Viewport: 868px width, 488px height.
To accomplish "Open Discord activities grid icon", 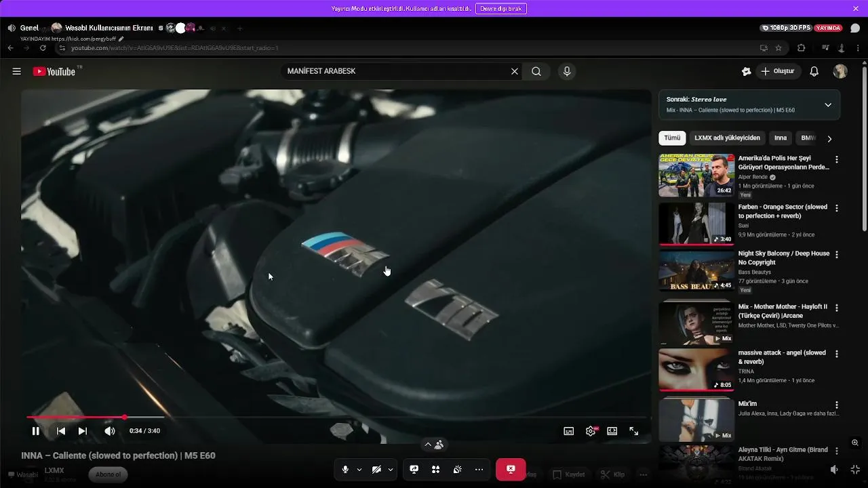I will pos(436,470).
